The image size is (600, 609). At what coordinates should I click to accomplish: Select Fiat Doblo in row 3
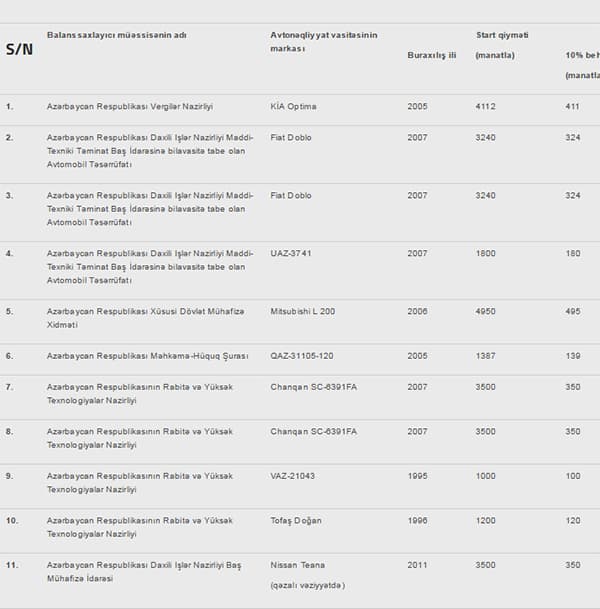point(290,195)
